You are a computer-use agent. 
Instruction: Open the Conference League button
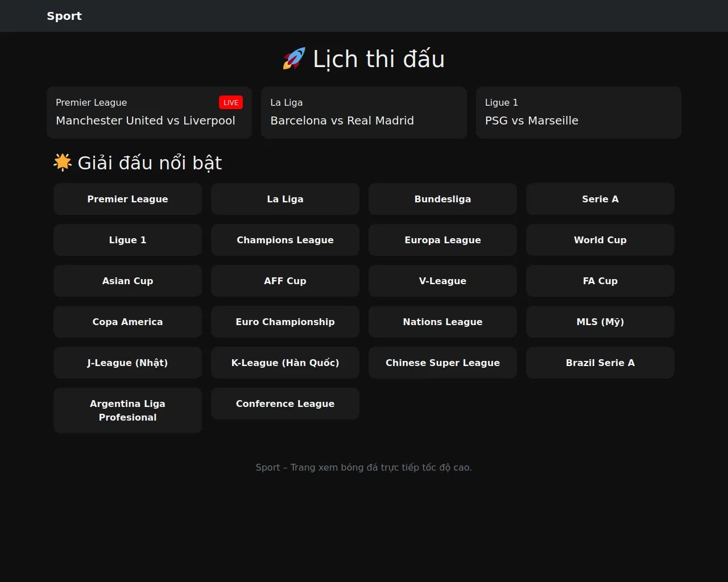click(x=285, y=404)
